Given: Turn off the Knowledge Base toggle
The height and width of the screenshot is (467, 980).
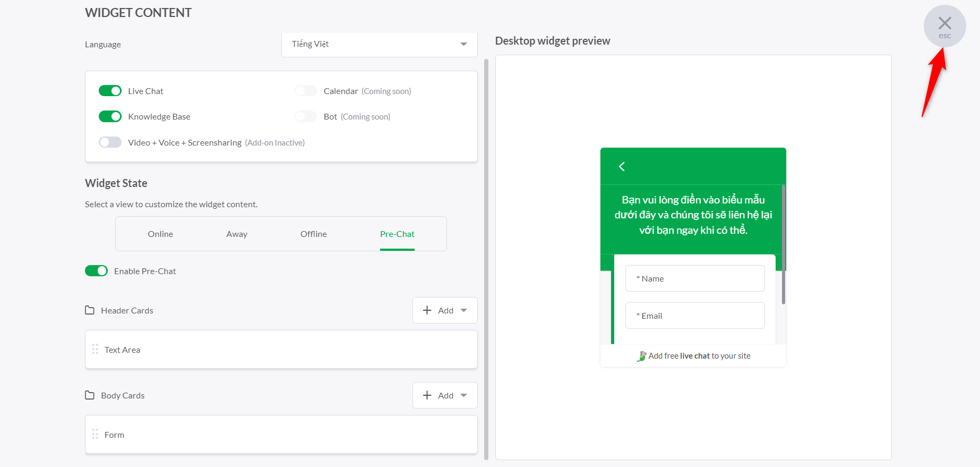Looking at the screenshot, I should pyautogui.click(x=110, y=116).
